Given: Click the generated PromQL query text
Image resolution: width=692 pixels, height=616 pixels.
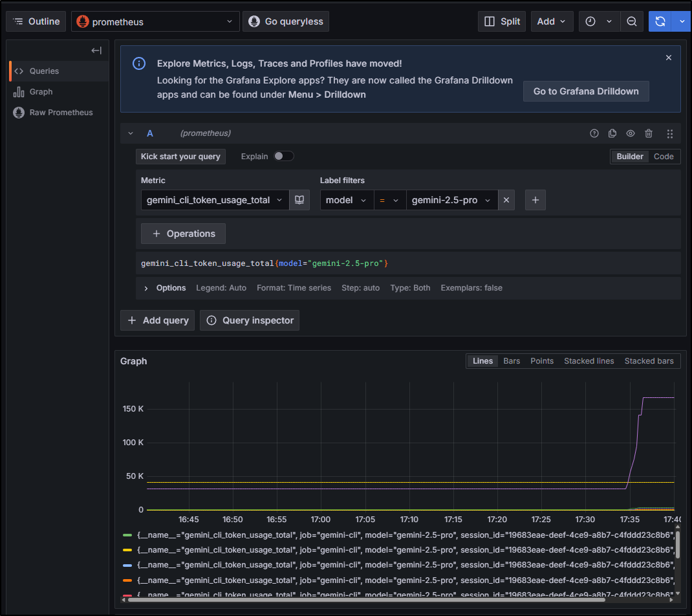Looking at the screenshot, I should click(265, 263).
